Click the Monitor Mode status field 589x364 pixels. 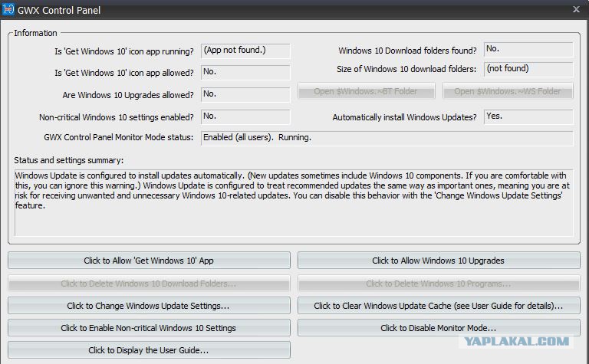[387, 138]
